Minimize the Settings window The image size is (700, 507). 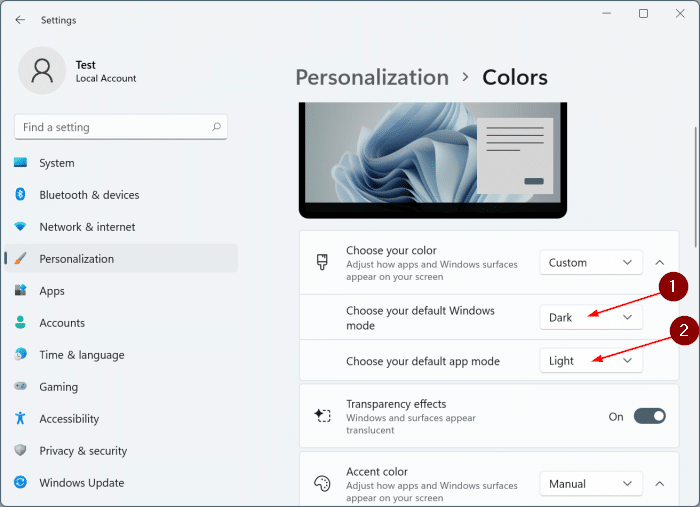pyautogui.click(x=606, y=14)
